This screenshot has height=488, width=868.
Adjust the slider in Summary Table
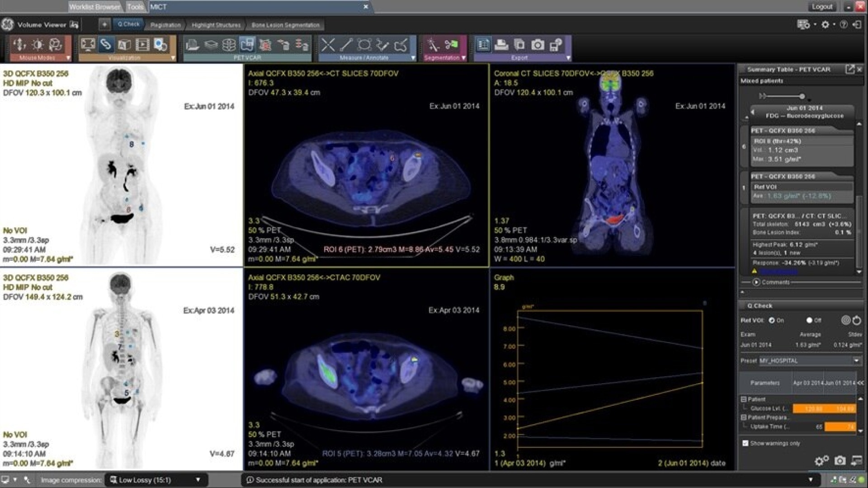(802, 96)
